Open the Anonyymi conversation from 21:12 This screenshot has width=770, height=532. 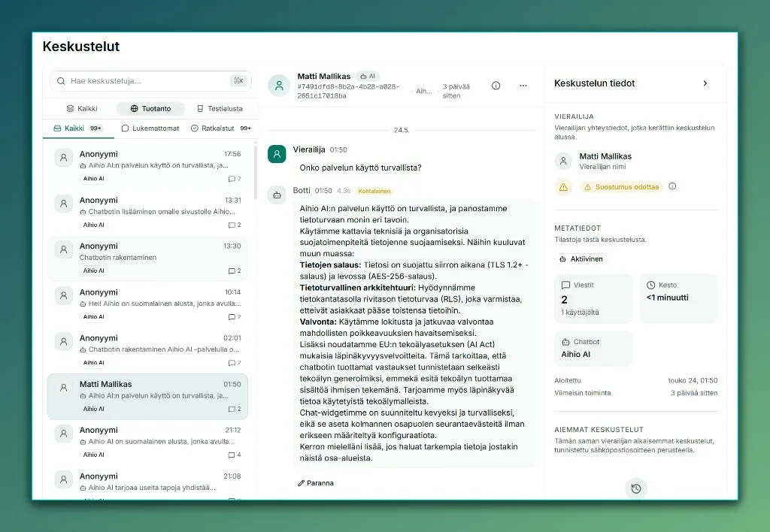pyautogui.click(x=148, y=442)
